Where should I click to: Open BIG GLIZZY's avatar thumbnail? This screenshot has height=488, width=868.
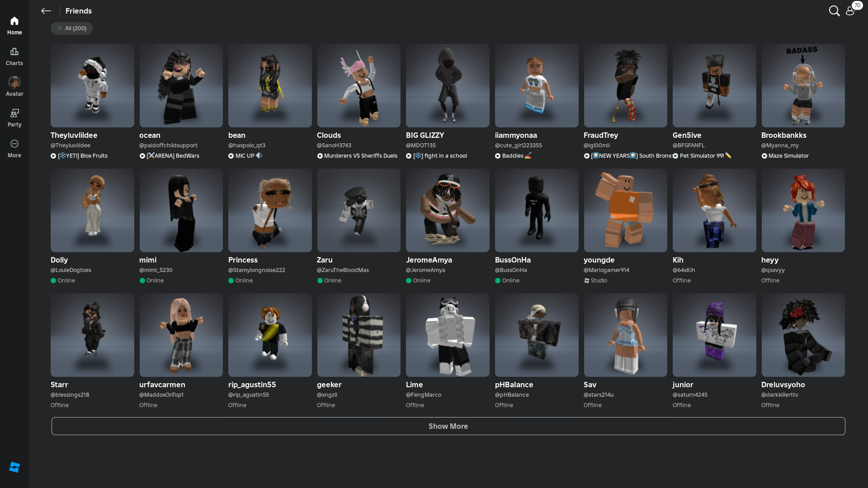coord(448,85)
